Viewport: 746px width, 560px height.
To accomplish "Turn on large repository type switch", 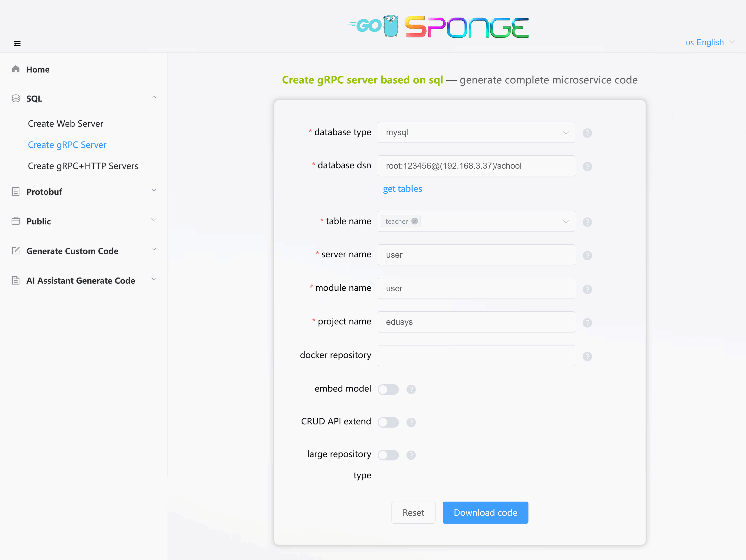I will [x=388, y=455].
